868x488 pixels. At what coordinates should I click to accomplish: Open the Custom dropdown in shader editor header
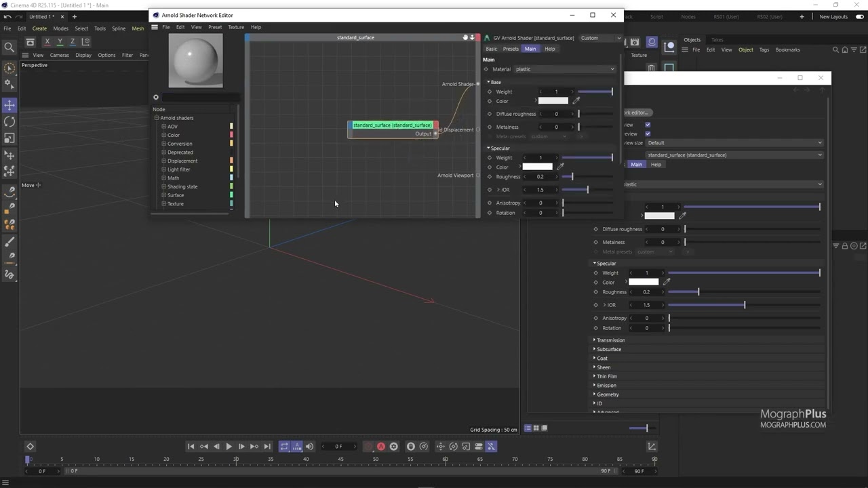pos(599,38)
